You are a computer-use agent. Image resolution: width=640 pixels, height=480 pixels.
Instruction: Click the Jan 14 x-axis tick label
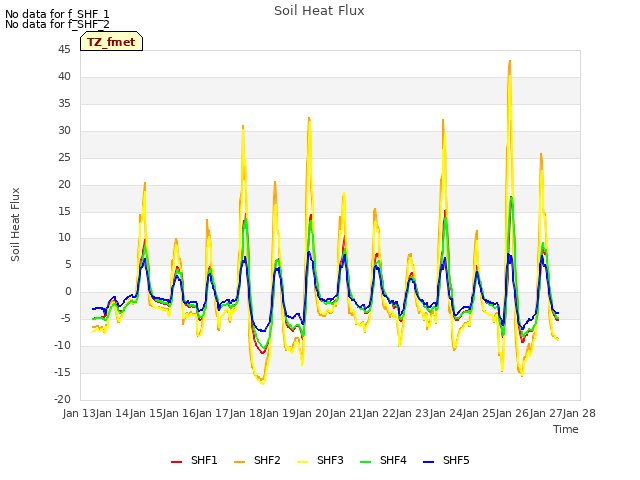tap(113, 413)
